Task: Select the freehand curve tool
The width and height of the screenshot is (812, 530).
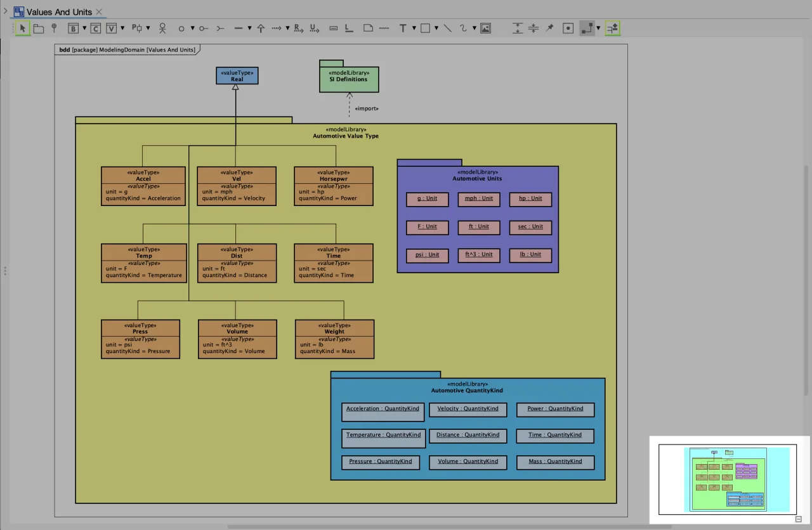Action: (464, 29)
